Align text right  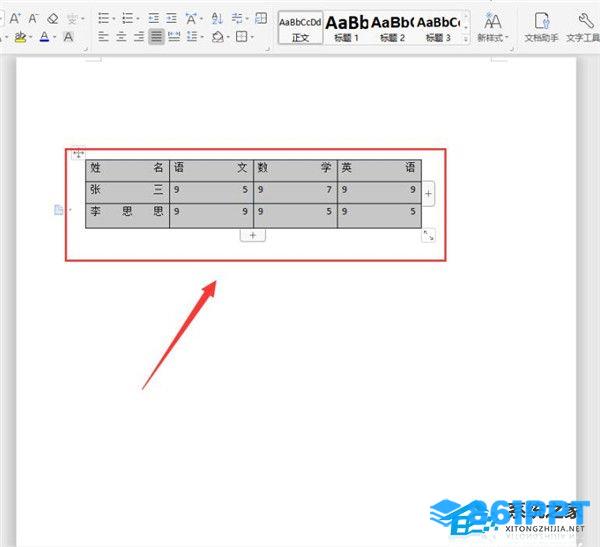coord(139,37)
